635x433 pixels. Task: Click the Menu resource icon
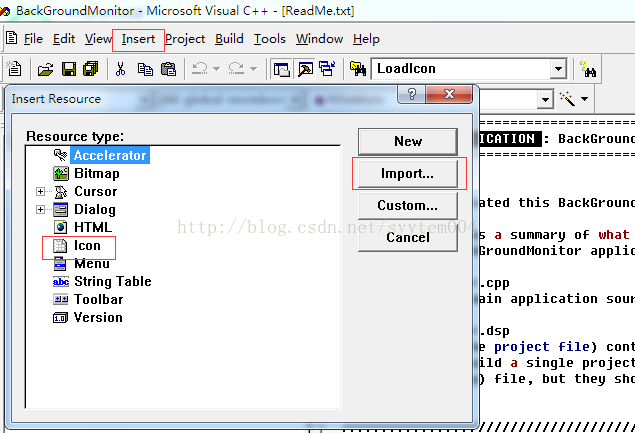tap(60, 264)
